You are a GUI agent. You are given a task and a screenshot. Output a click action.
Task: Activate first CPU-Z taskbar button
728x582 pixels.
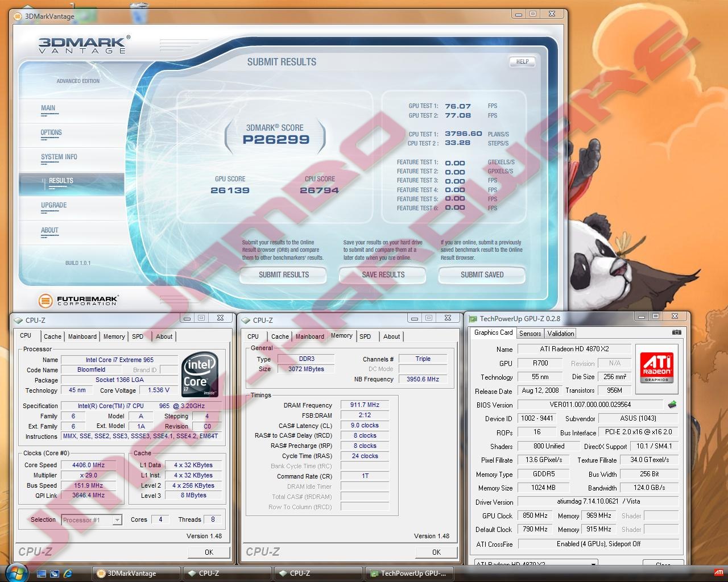tap(227, 573)
